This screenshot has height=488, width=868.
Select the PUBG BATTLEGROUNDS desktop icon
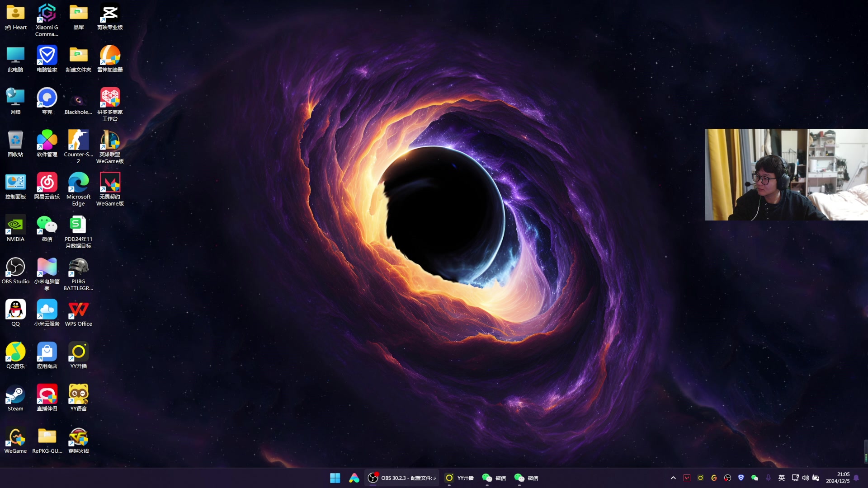click(x=78, y=274)
